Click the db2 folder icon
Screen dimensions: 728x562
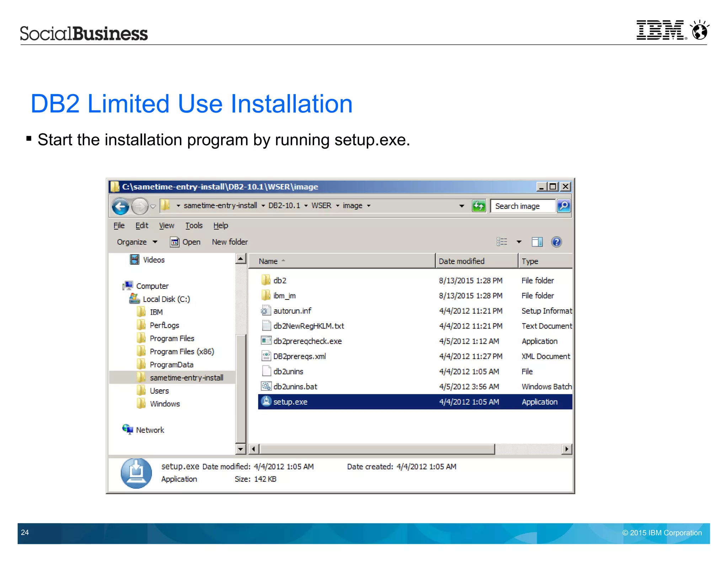coord(266,281)
